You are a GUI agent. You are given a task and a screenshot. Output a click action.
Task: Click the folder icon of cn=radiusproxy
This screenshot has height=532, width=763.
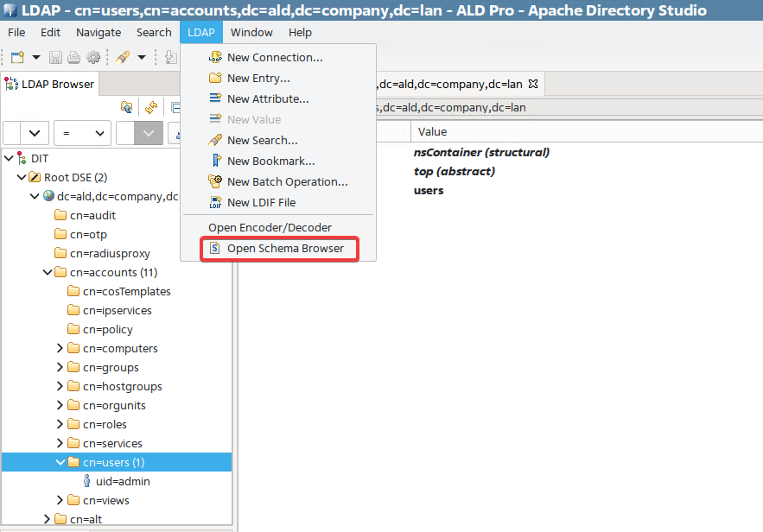pyautogui.click(x=60, y=253)
